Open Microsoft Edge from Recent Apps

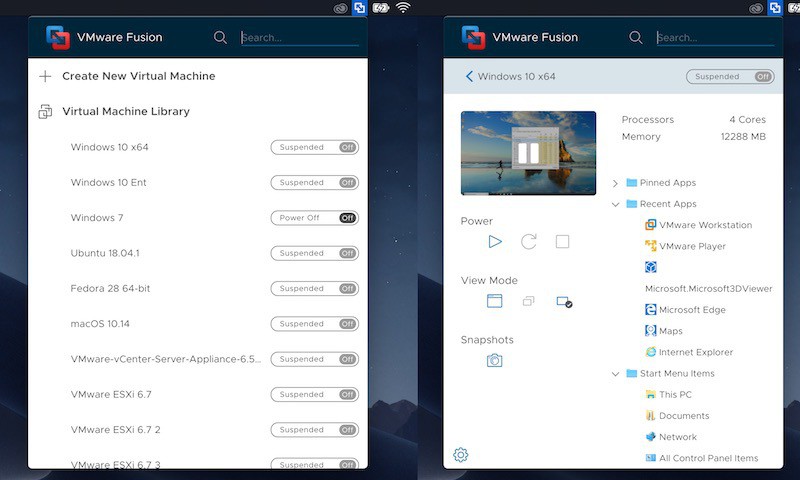tap(686, 310)
